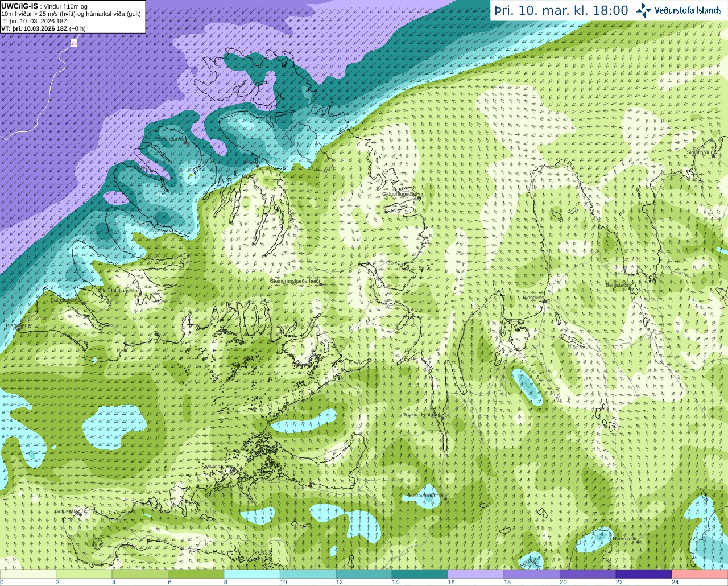The image size is (728, 586).
Task: Click the legend value 12
Action: click(x=339, y=582)
